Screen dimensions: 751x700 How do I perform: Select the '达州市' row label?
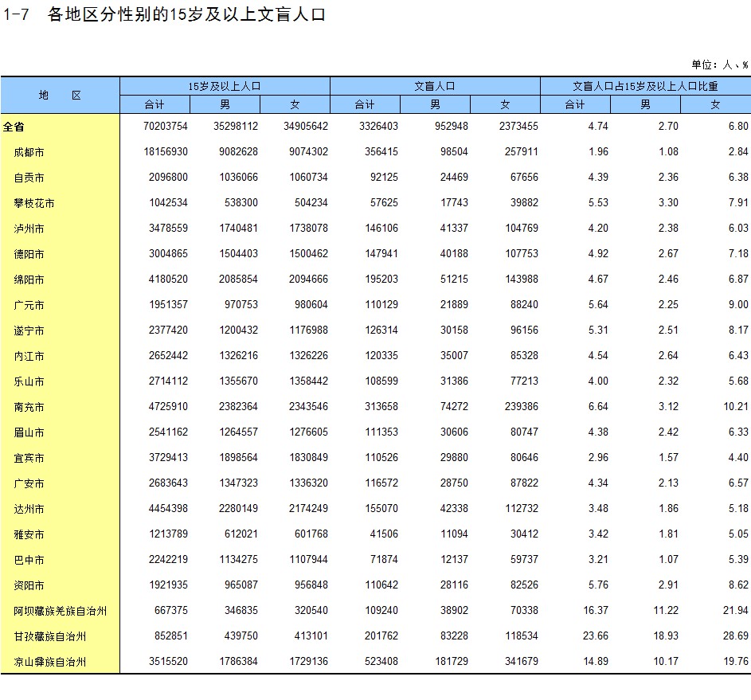29,509
